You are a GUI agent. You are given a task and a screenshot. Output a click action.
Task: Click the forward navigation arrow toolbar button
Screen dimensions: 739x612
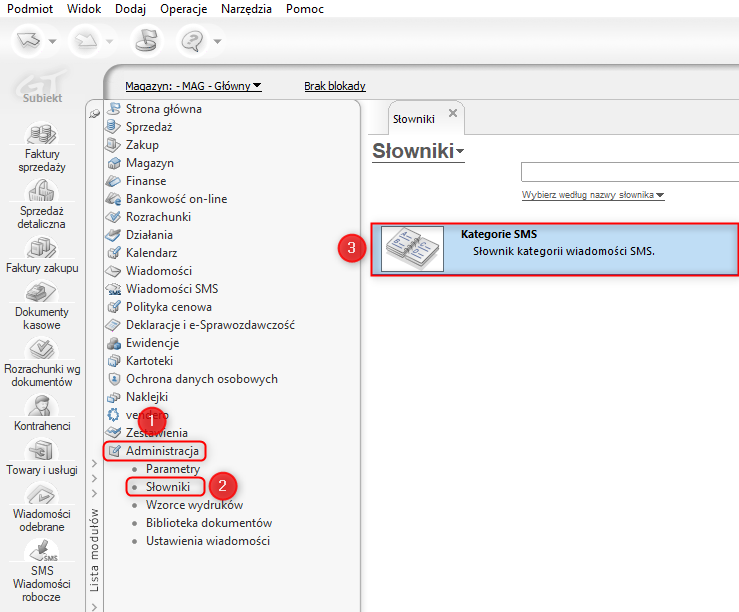(x=86, y=41)
